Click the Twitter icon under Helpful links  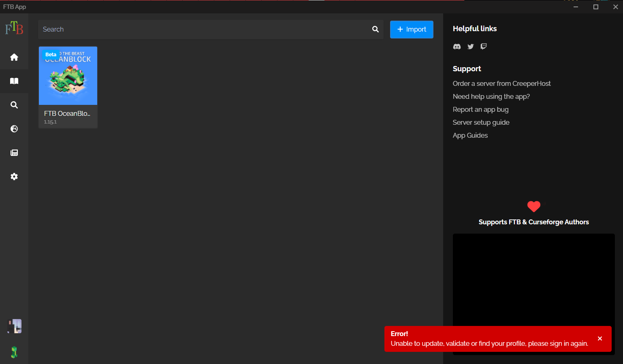click(470, 46)
